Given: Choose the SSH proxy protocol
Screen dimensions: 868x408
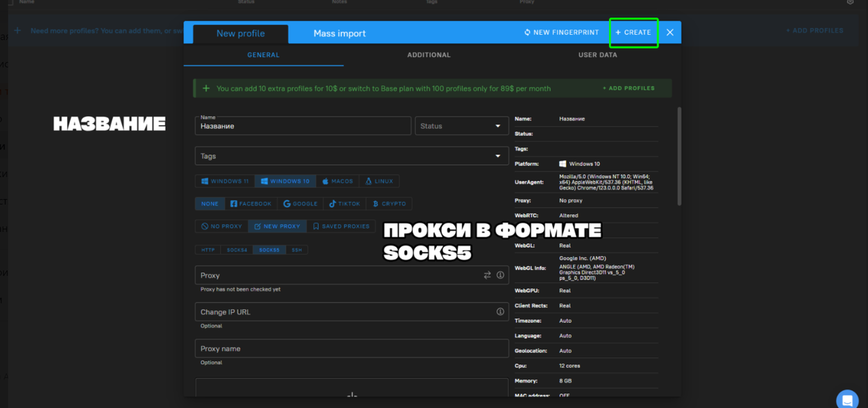Looking at the screenshot, I should pos(297,250).
